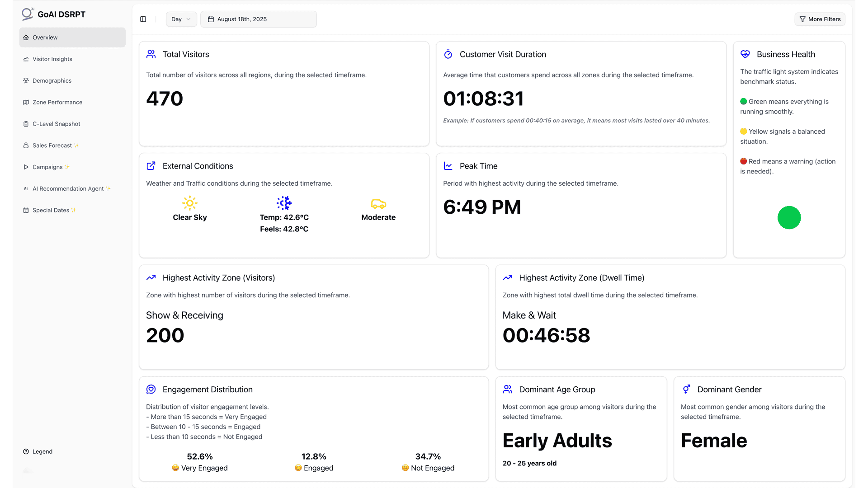Click the Special Dates calendar icon
The image size is (868, 488).
26,211
